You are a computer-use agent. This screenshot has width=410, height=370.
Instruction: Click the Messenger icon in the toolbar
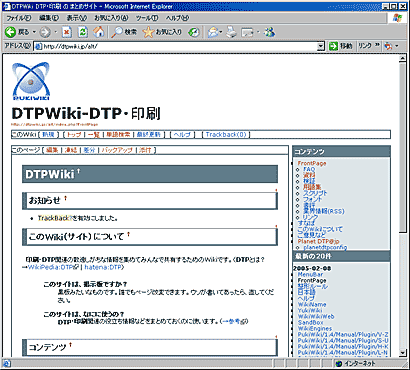click(269, 32)
